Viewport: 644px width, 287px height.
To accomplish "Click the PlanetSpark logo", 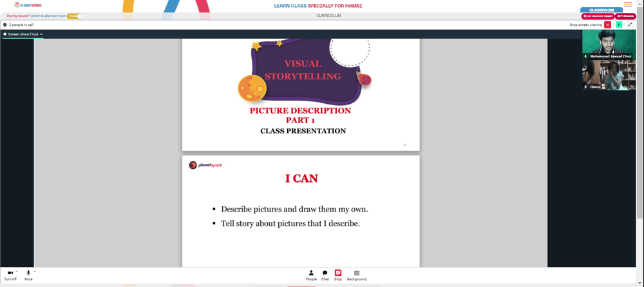I will pyautogui.click(x=28, y=5).
